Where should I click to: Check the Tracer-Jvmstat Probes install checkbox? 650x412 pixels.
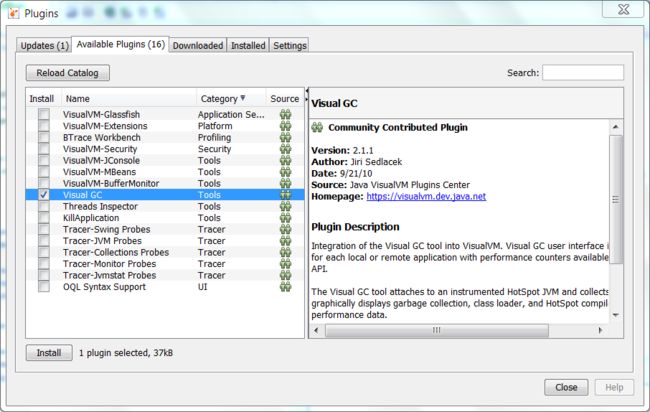(44, 275)
